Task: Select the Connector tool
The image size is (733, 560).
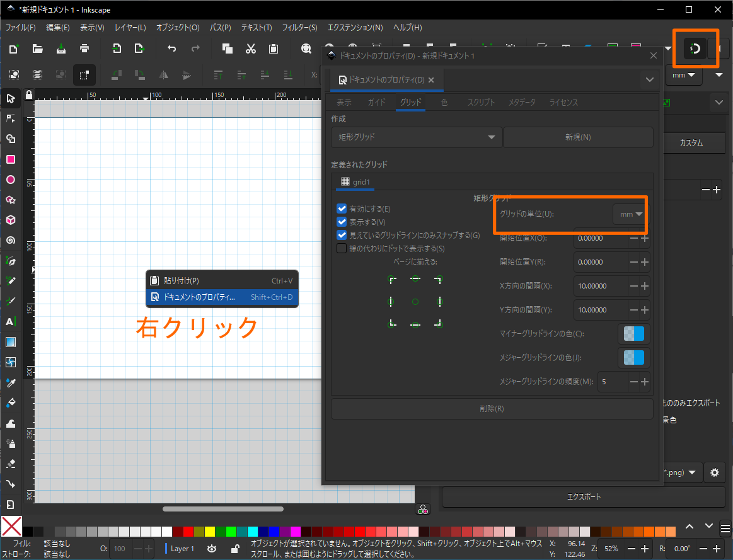Action: [11, 484]
